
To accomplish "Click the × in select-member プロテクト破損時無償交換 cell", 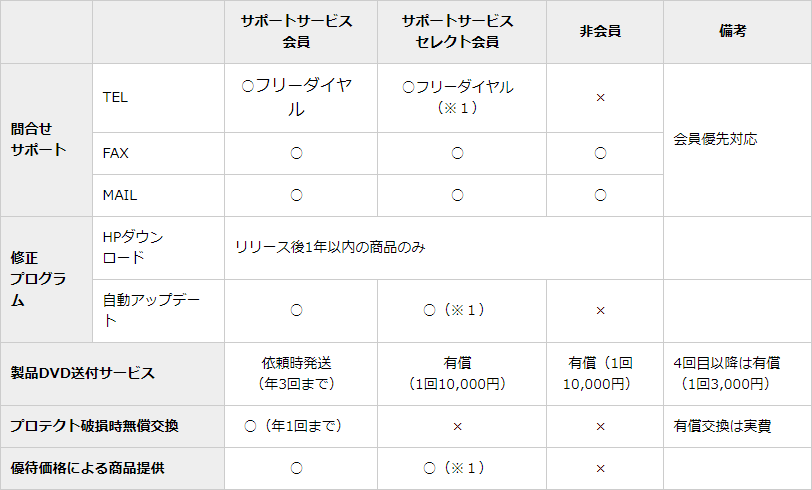I will coord(457,427).
